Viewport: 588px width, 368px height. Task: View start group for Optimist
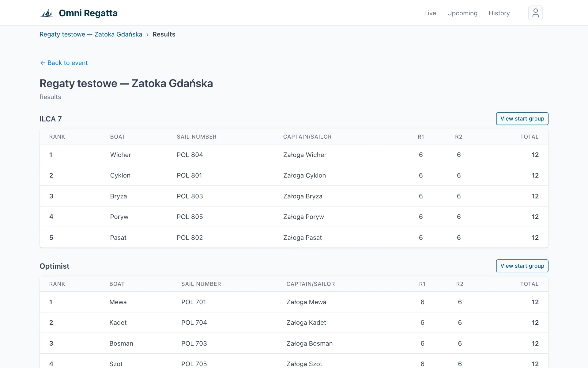pyautogui.click(x=522, y=266)
